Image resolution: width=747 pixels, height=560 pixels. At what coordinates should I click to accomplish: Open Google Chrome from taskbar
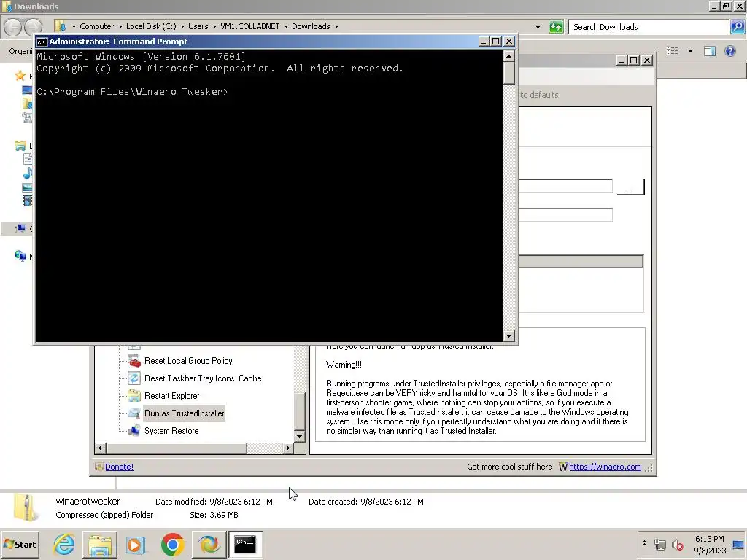[172, 544]
